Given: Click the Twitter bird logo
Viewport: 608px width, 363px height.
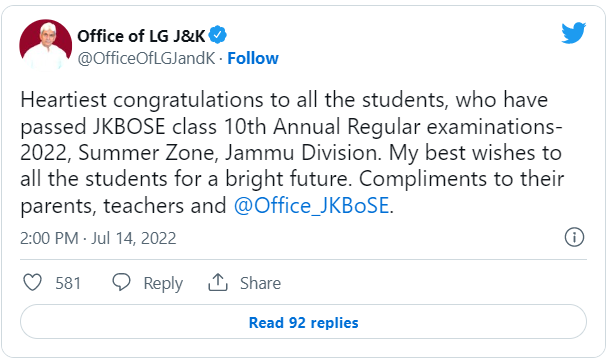Looking at the screenshot, I should (x=573, y=33).
